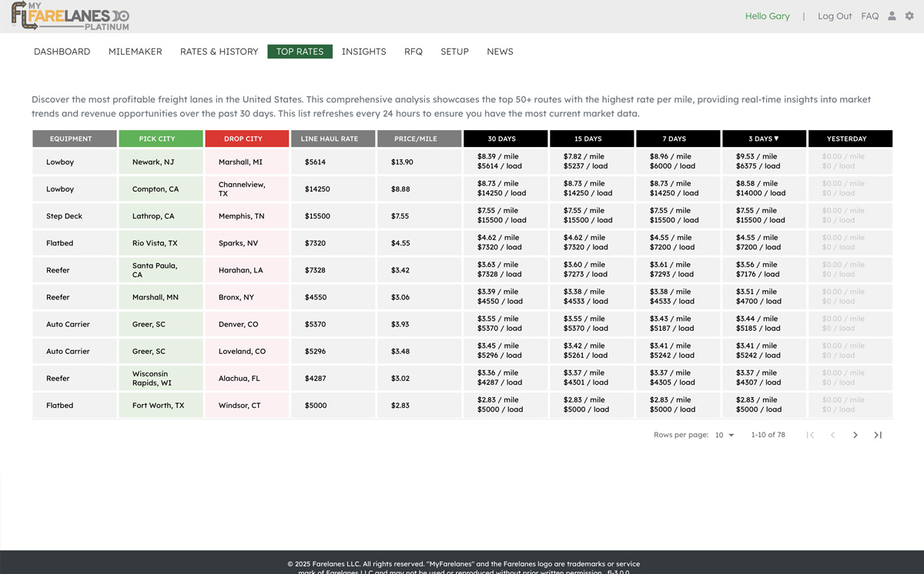Open the FAQ link
Image resolution: width=924 pixels, height=574 pixels.
[x=869, y=16]
